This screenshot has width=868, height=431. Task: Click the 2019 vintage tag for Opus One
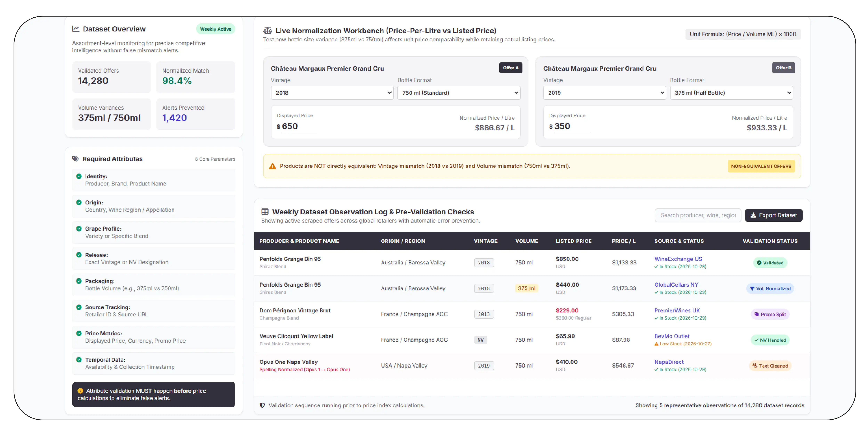coord(484,366)
